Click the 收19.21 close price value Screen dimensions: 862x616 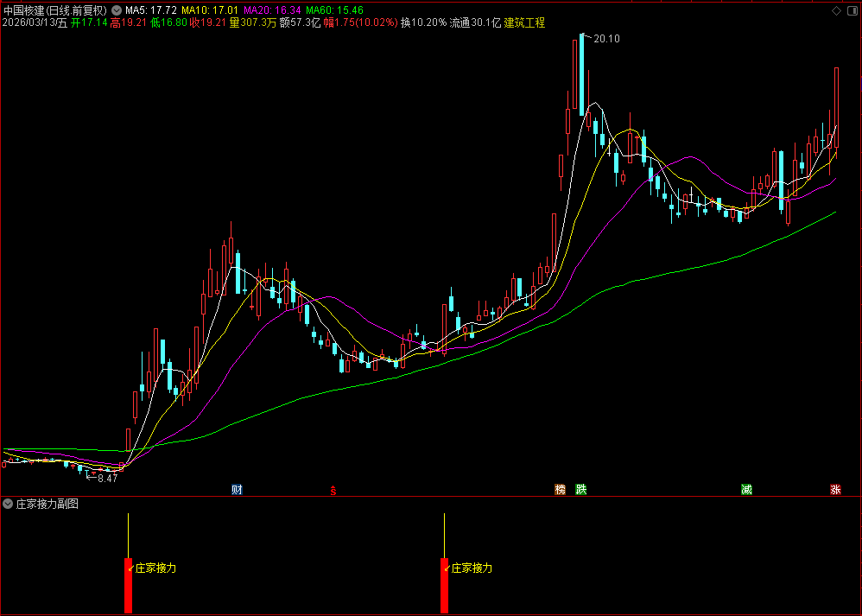point(208,22)
